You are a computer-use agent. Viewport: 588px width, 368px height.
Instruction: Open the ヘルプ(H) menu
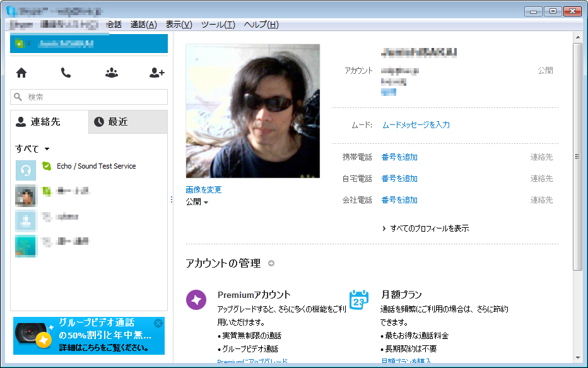coord(261,25)
